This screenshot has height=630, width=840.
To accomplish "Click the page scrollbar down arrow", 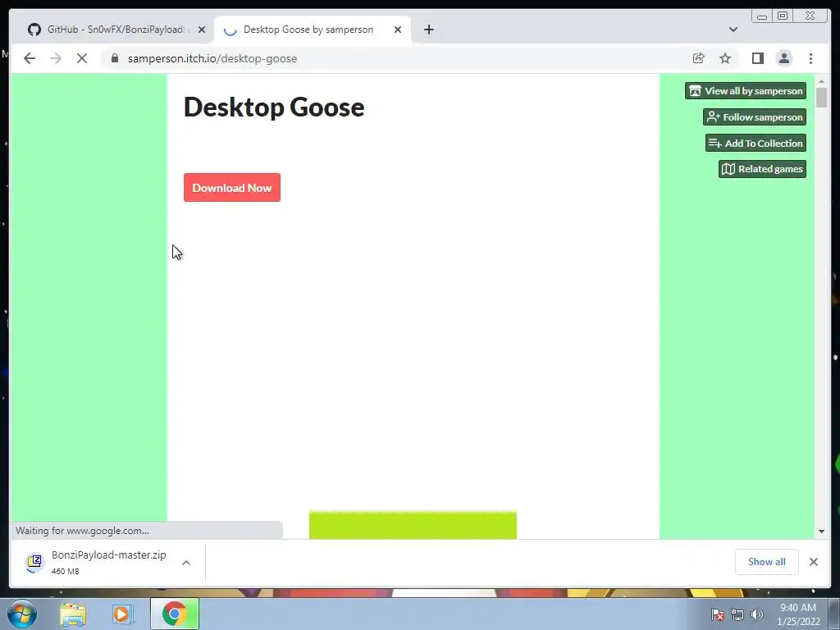I will click(822, 532).
